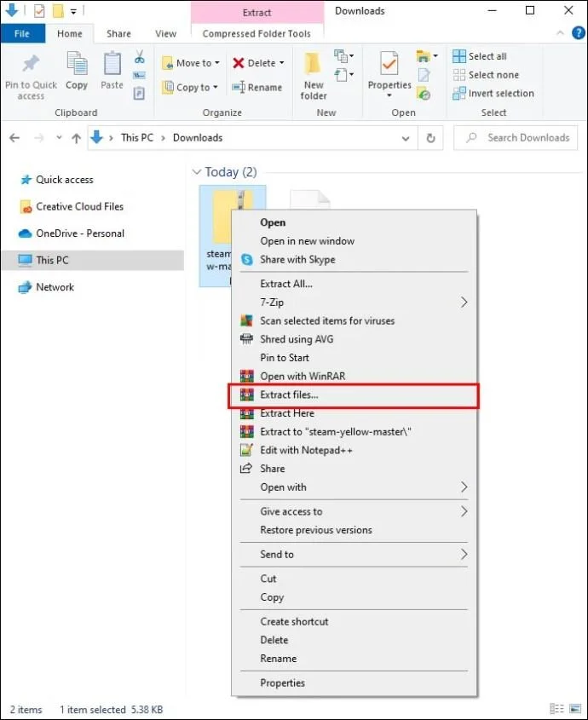Open the Properties ribbon icon
The height and width of the screenshot is (720, 588).
tap(389, 65)
